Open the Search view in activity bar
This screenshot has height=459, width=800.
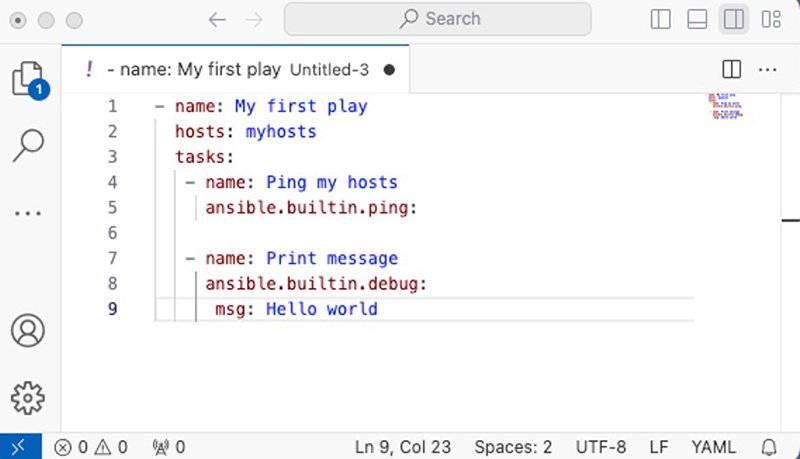pos(28,145)
